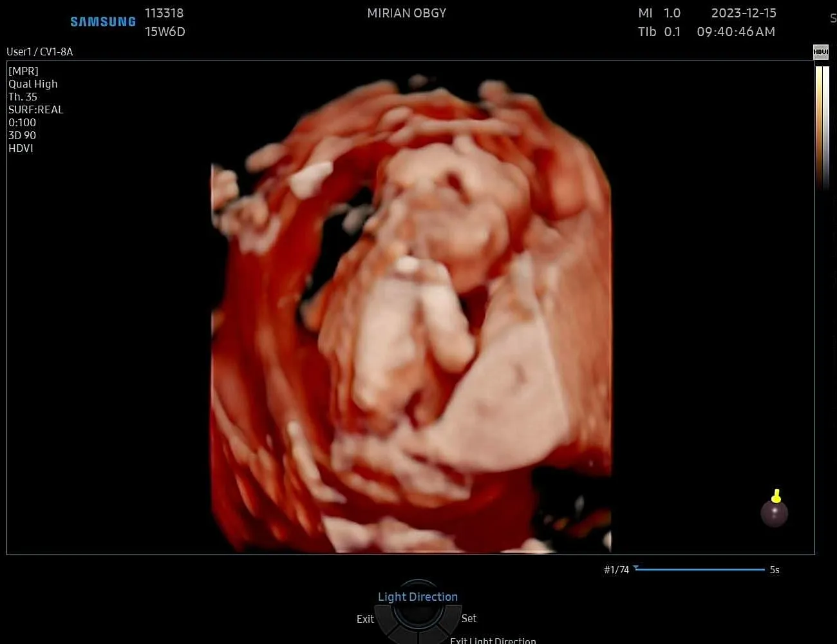This screenshot has height=644, width=837.
Task: Click the 3D 90 angle text
Action: point(22,135)
